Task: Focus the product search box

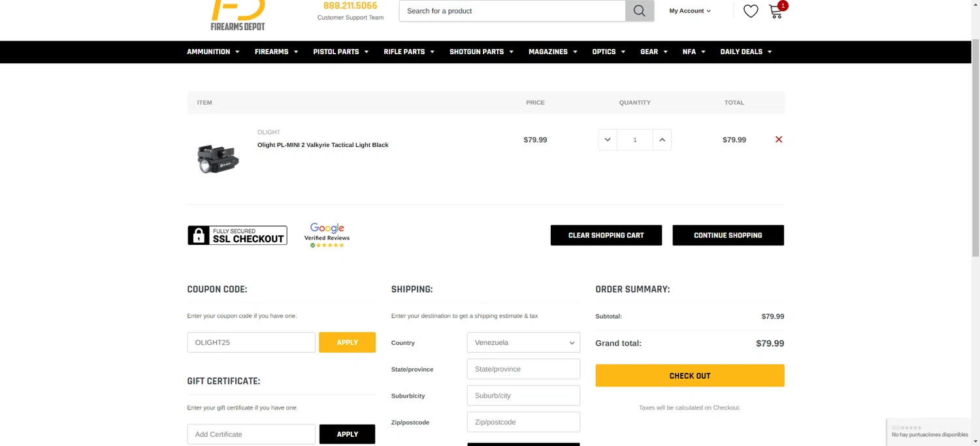Action: pyautogui.click(x=512, y=10)
